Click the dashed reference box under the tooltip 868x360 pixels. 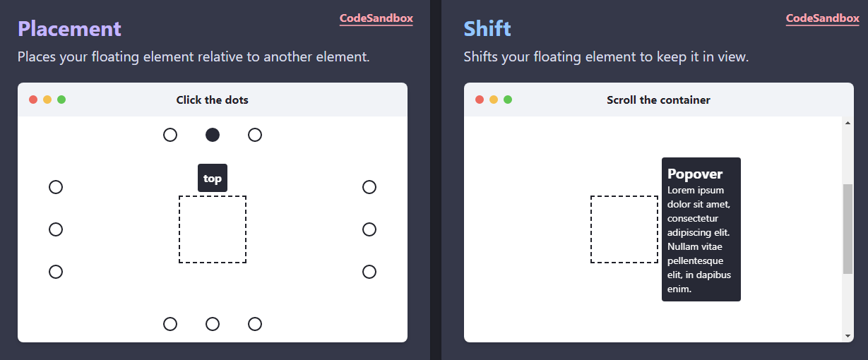coord(213,229)
